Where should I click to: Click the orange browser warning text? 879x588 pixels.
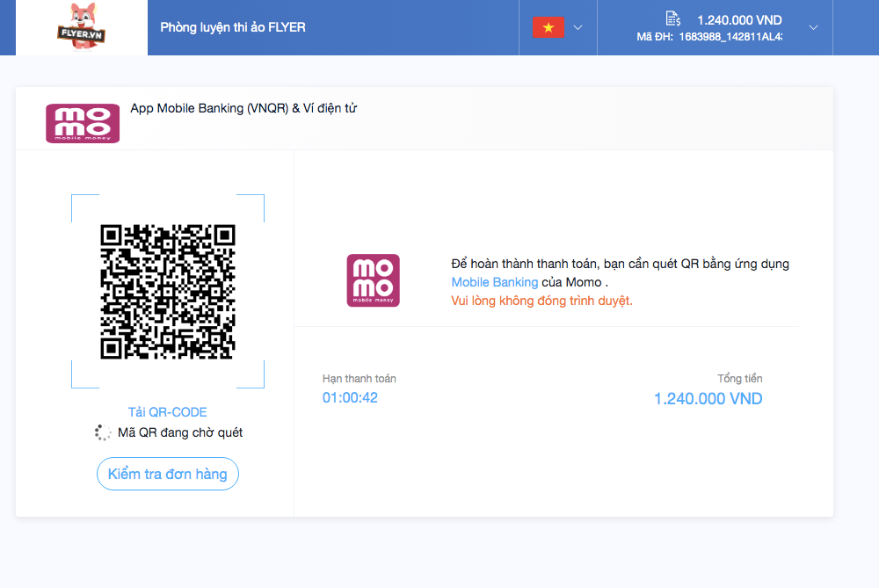point(541,301)
